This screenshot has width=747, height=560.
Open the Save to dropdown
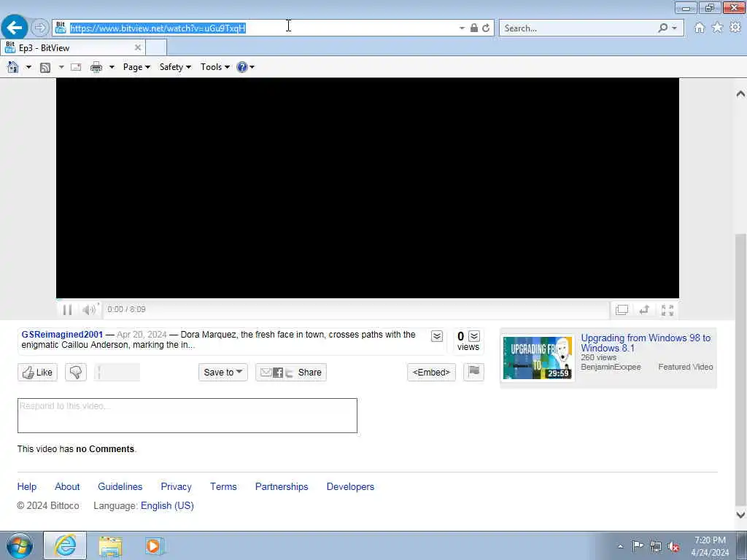click(x=223, y=373)
